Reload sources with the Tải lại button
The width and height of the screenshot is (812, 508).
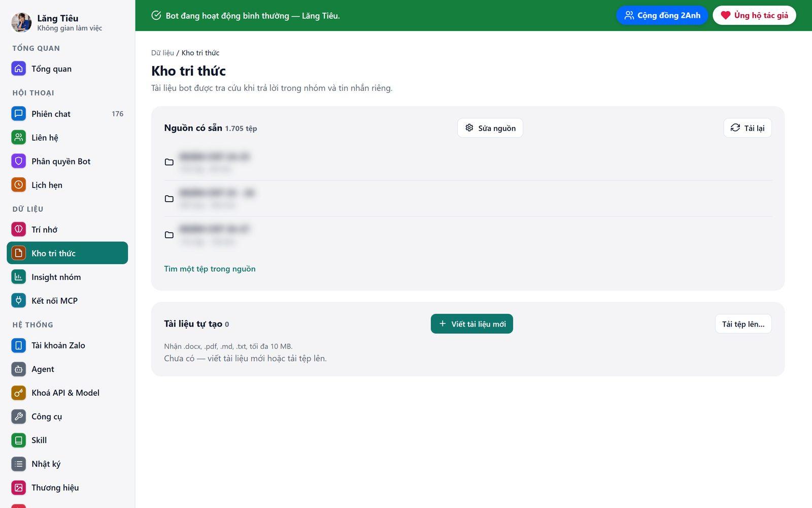[748, 128]
